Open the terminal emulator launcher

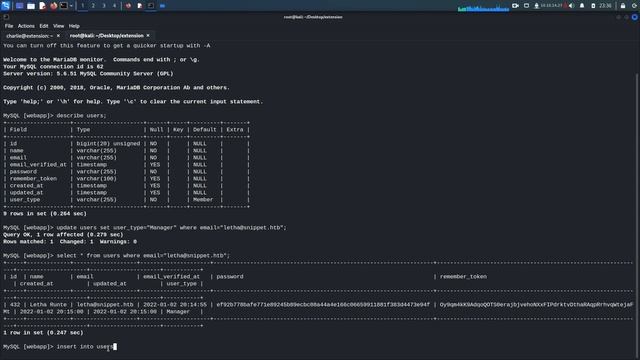(x=64, y=6)
